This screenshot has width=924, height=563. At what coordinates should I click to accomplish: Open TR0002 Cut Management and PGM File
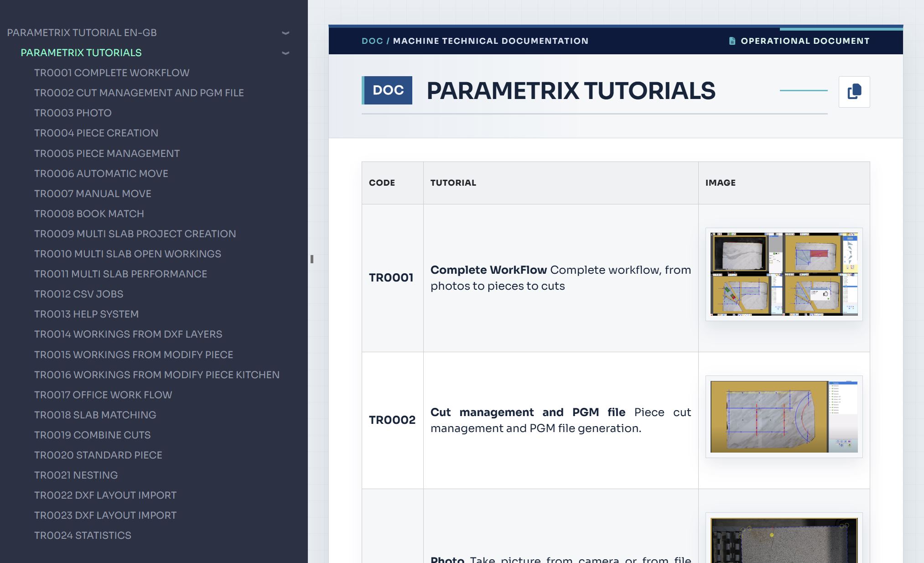pos(139,93)
